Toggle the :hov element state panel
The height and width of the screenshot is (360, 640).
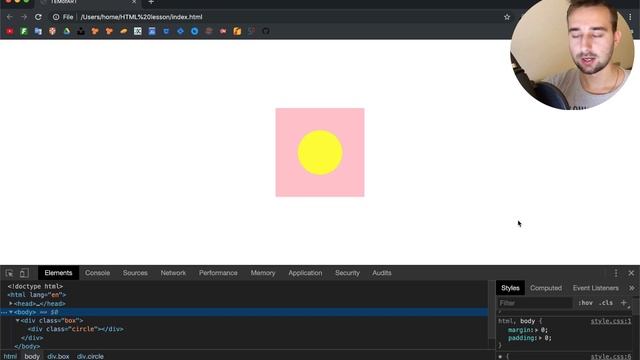tap(585, 303)
